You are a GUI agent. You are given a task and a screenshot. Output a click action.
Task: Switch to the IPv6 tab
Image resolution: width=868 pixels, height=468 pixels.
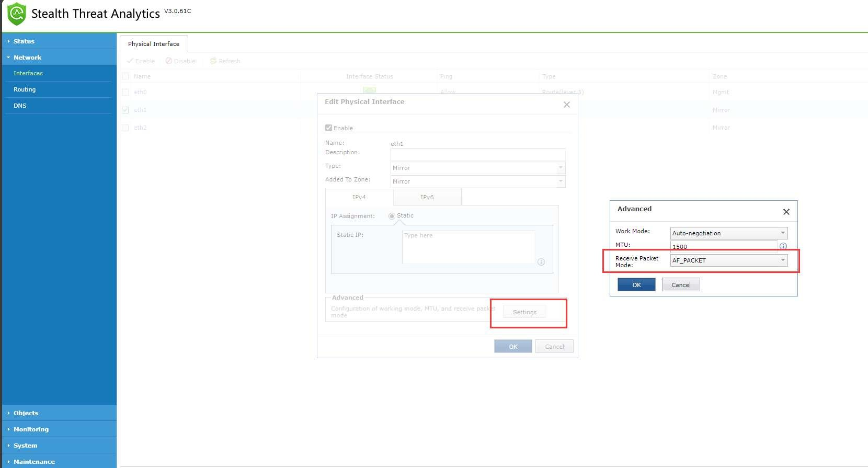[x=427, y=197]
